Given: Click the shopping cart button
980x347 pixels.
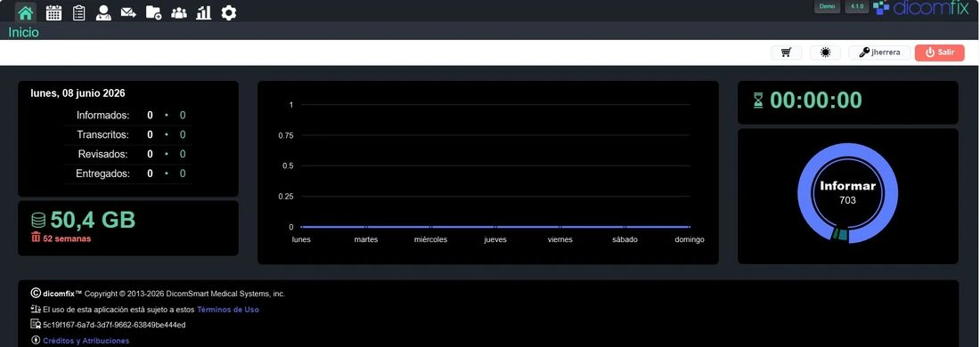Looking at the screenshot, I should click(x=787, y=52).
